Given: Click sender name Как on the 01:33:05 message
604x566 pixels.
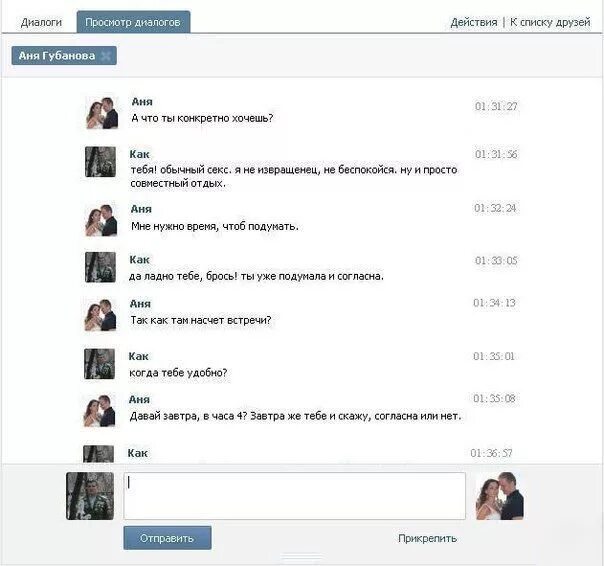Looking at the screenshot, I should coord(139,260).
